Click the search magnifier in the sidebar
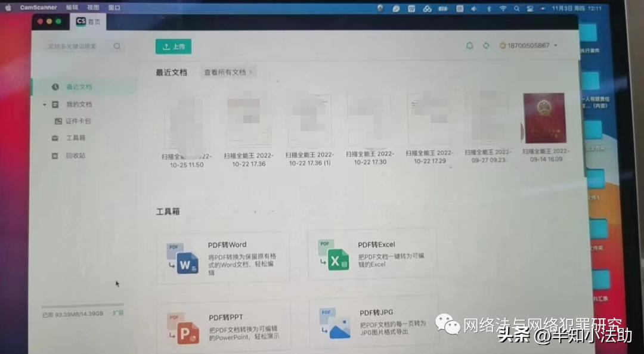 (x=117, y=45)
